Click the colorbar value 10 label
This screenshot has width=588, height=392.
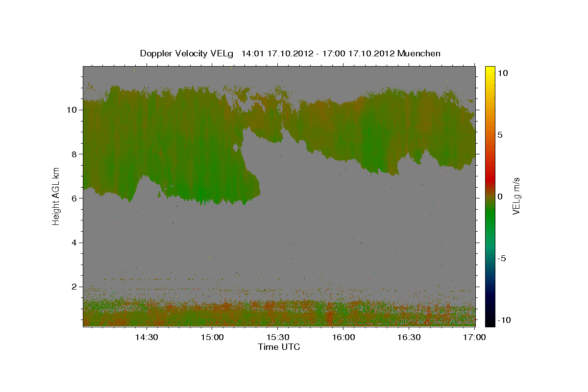coord(502,73)
